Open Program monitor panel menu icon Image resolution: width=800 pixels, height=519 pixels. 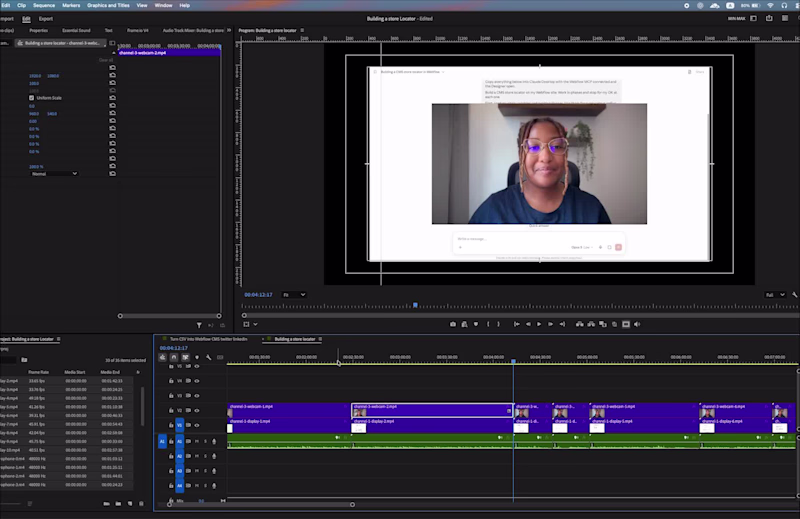303,30
